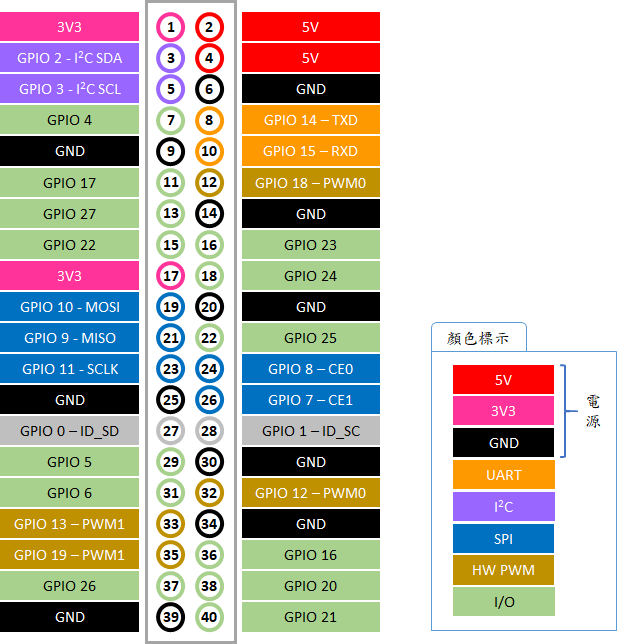Select the GPIO 21 label
Viewport: 617px width, 644px height.
point(311,617)
